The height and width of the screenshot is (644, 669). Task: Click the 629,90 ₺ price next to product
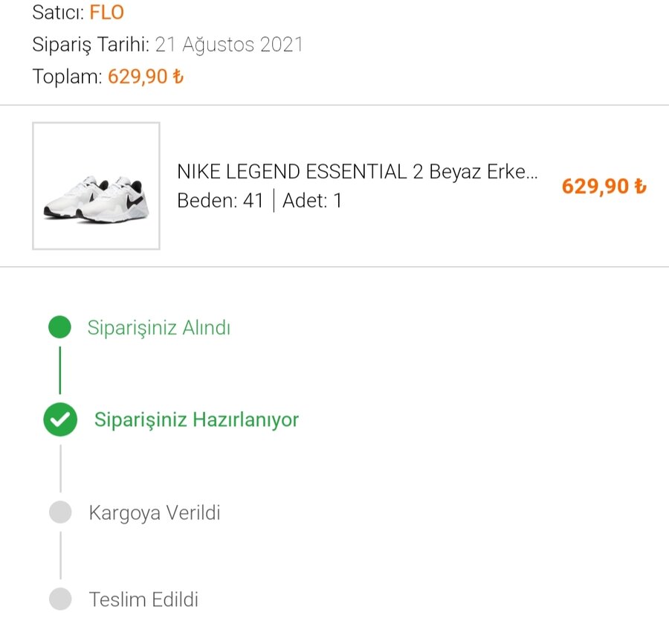[x=604, y=186]
